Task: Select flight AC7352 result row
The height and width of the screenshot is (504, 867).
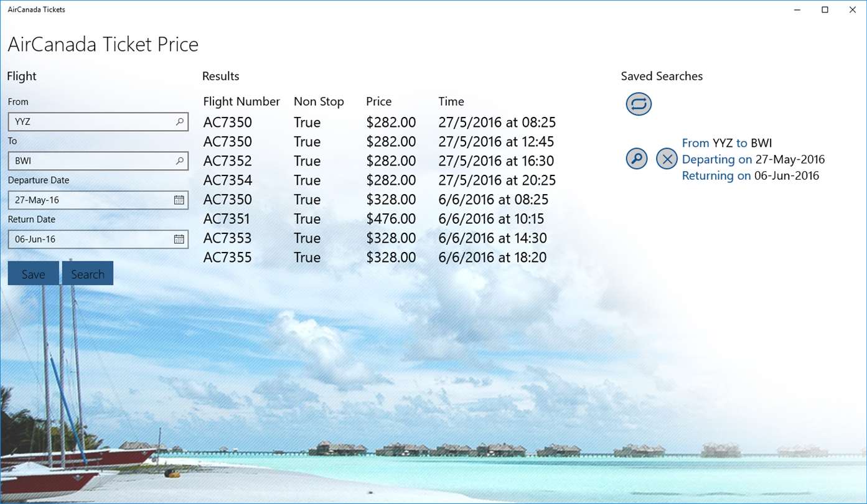Action: tap(228, 161)
